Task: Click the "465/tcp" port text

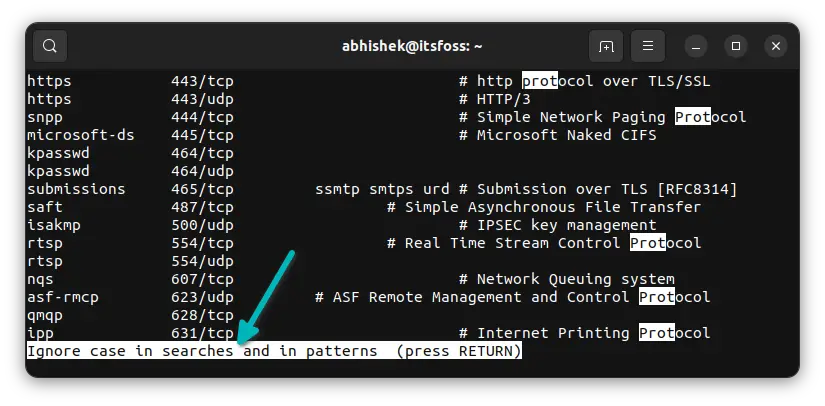Action: (x=202, y=189)
